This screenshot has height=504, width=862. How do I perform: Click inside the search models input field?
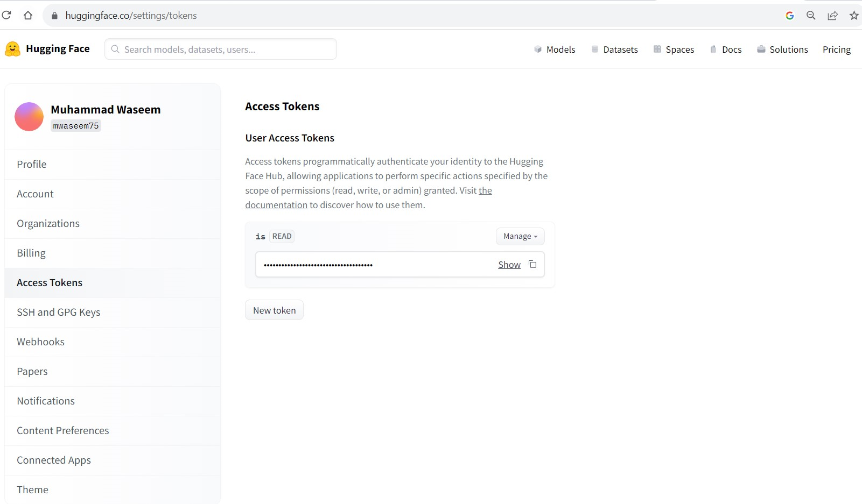point(215,49)
